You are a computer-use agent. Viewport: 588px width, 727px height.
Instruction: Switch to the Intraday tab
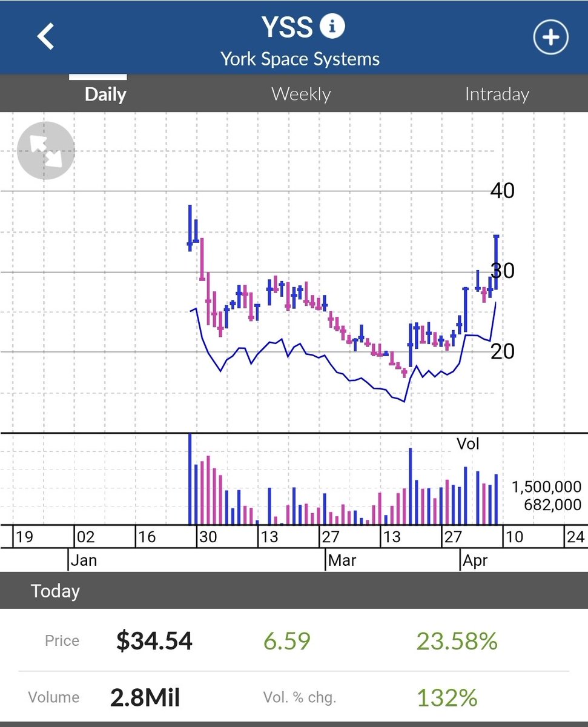click(497, 94)
